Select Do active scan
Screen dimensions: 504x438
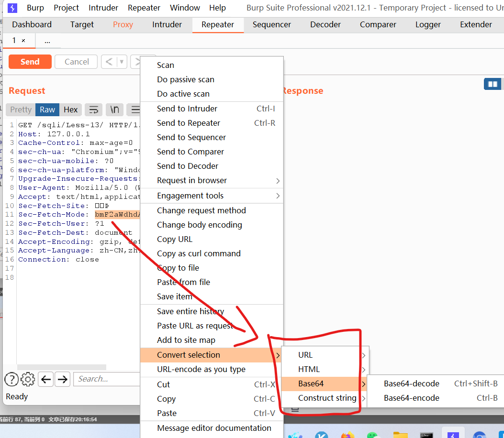click(212, 94)
